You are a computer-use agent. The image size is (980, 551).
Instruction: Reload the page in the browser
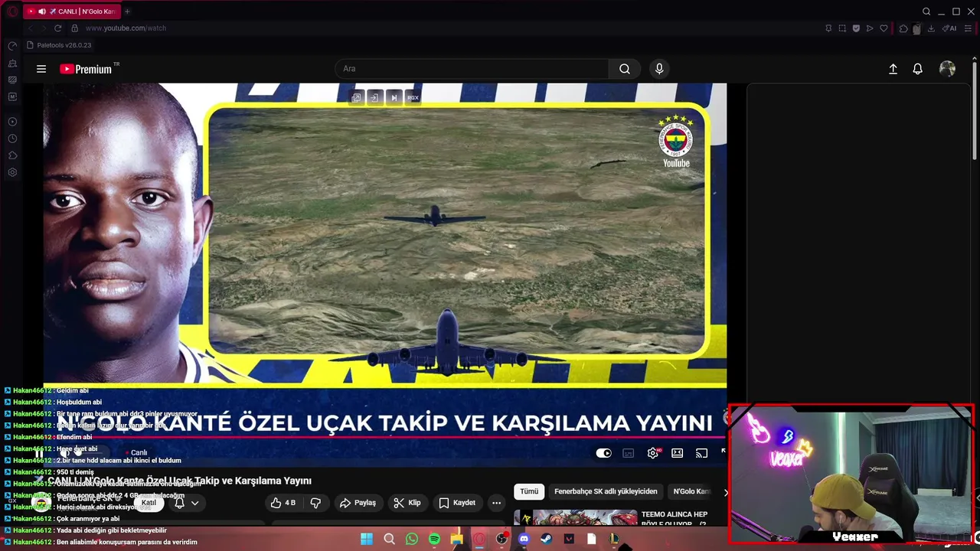point(57,28)
